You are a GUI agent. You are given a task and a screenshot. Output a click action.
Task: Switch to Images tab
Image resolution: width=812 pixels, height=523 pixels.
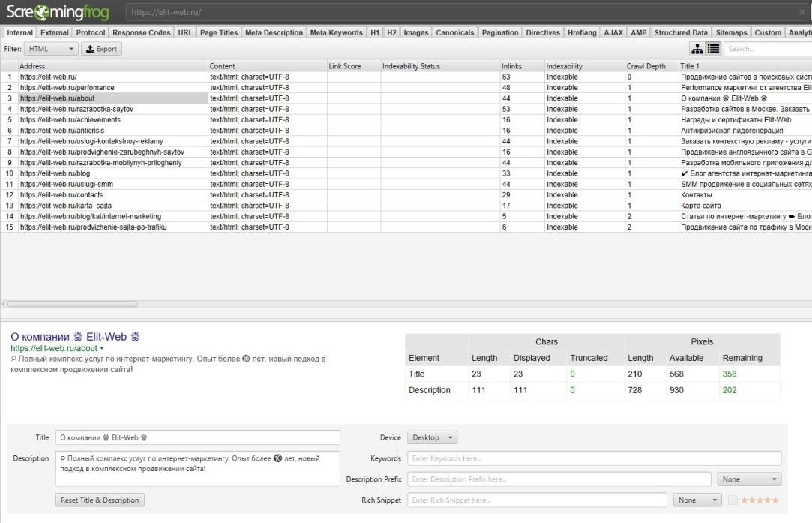click(x=416, y=32)
